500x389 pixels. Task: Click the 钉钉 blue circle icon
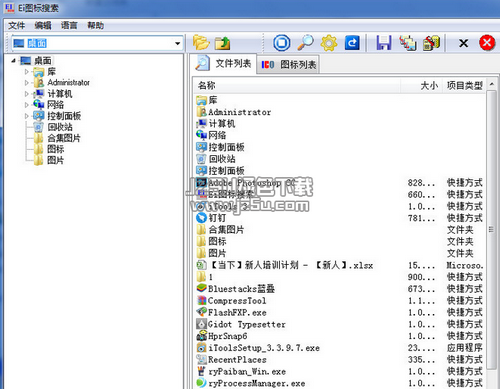[201, 218]
